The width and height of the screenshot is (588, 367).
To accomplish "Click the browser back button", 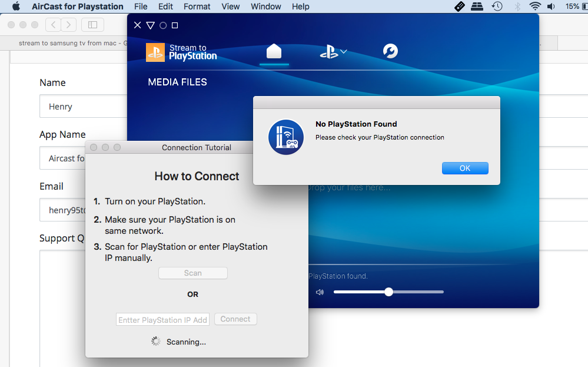I will 53,25.
